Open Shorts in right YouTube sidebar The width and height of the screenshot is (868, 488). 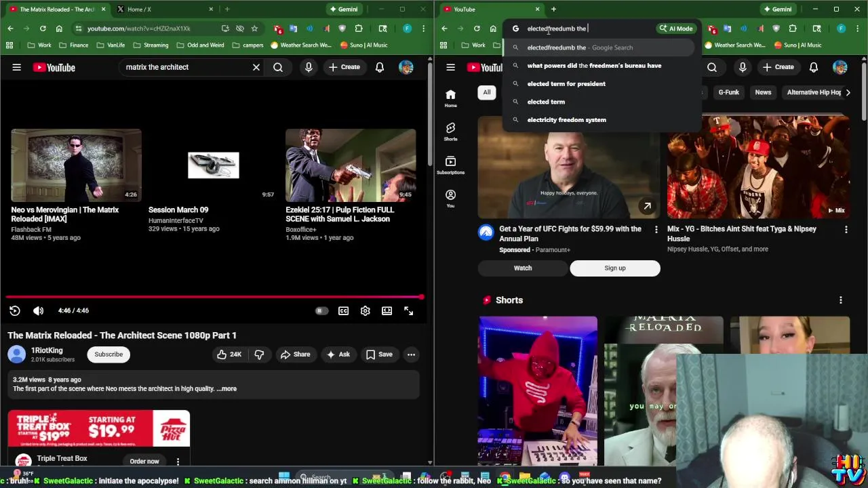[x=450, y=131]
